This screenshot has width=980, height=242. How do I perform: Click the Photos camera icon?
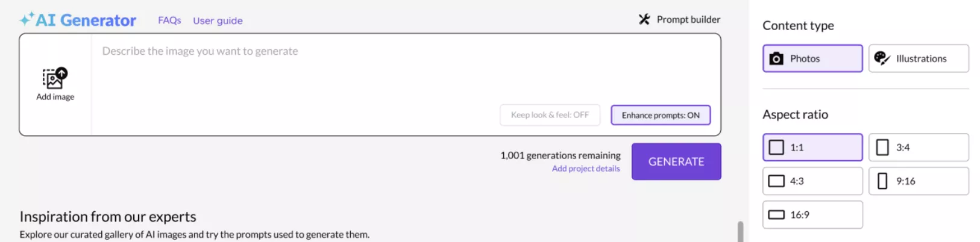[x=776, y=58]
